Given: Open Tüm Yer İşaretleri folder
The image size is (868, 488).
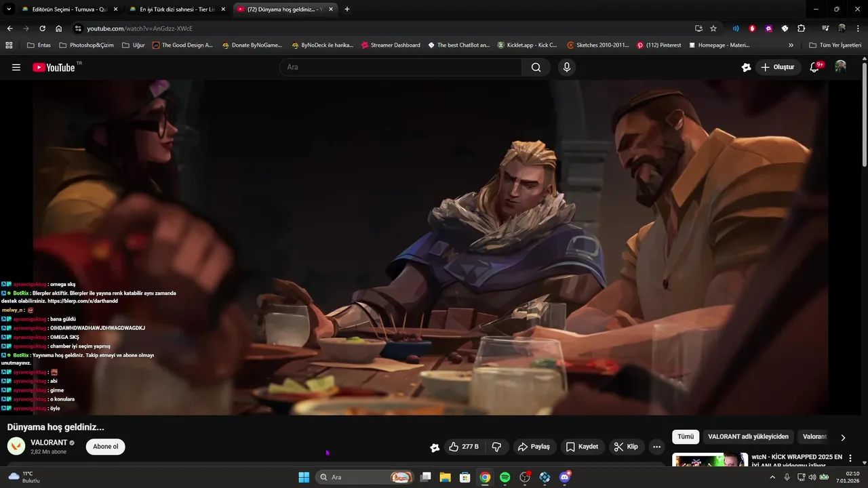Looking at the screenshot, I should point(835,45).
